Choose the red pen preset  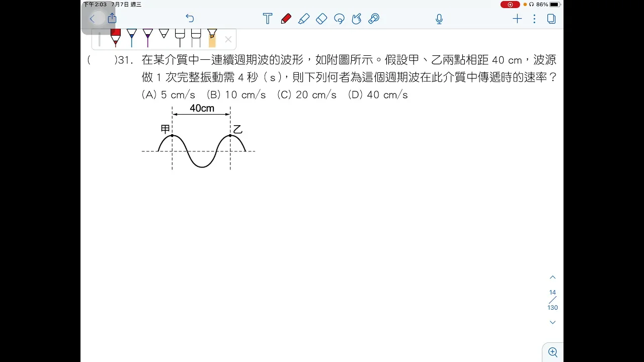(115, 38)
